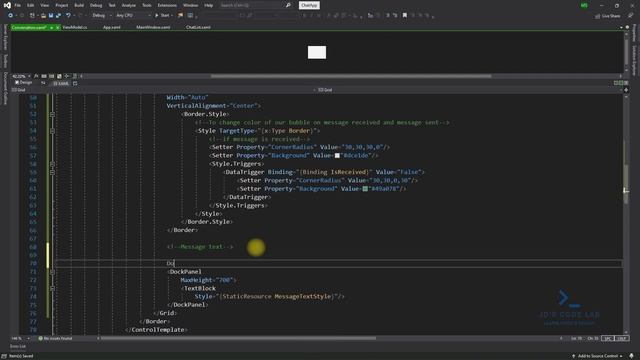Switch to the App.xaml tab
The image size is (640, 360).
coord(111,27)
